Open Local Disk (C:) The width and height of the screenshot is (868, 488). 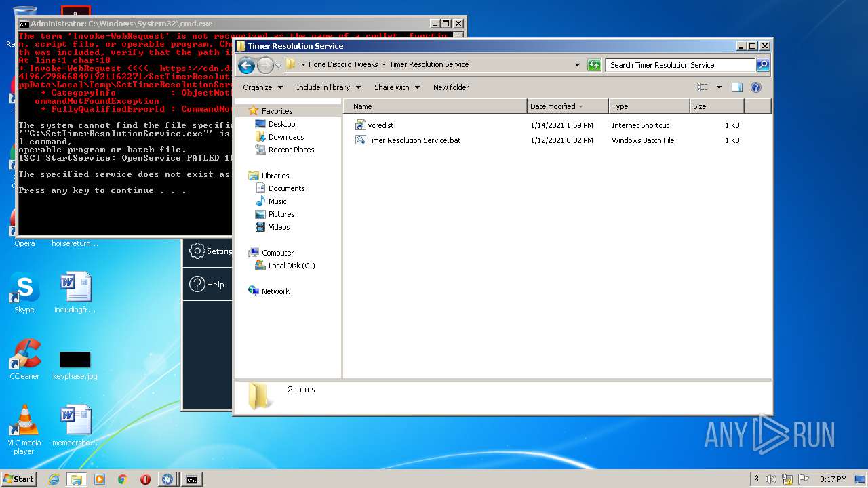[292, 266]
